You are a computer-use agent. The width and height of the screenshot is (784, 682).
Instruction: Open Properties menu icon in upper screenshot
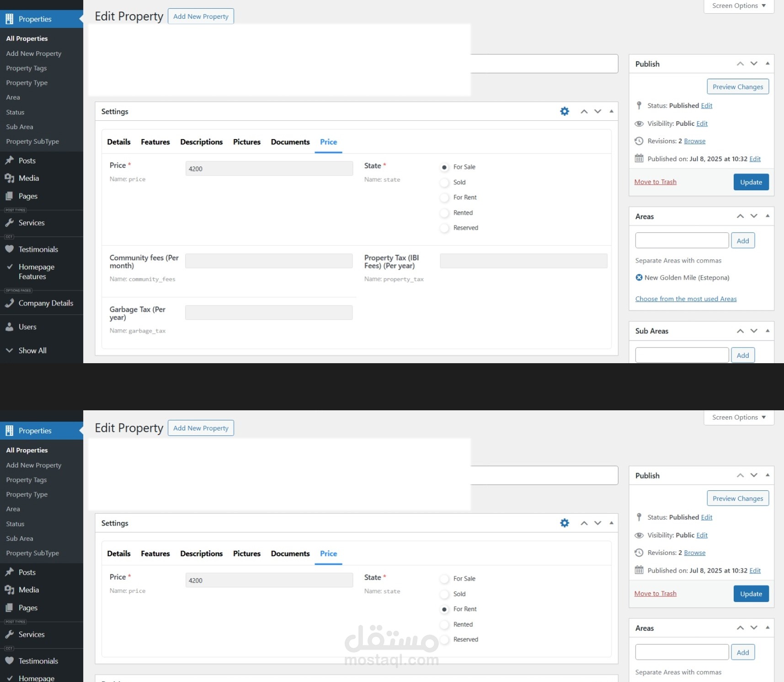coord(9,19)
